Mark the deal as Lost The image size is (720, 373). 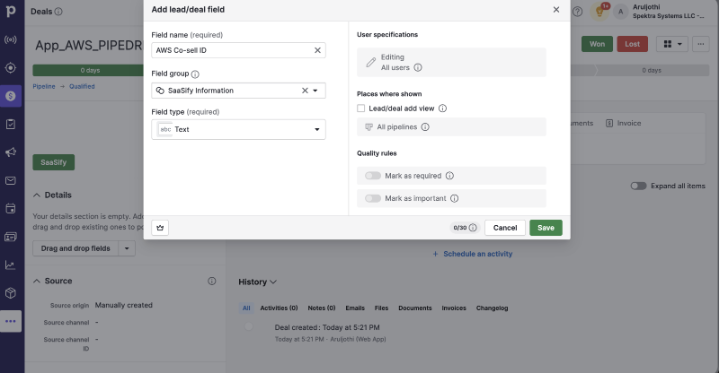(x=632, y=44)
